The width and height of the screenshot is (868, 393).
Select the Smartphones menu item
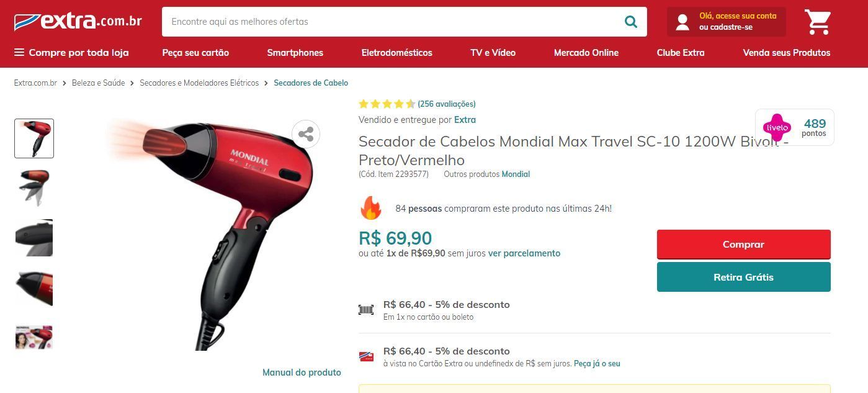[295, 53]
